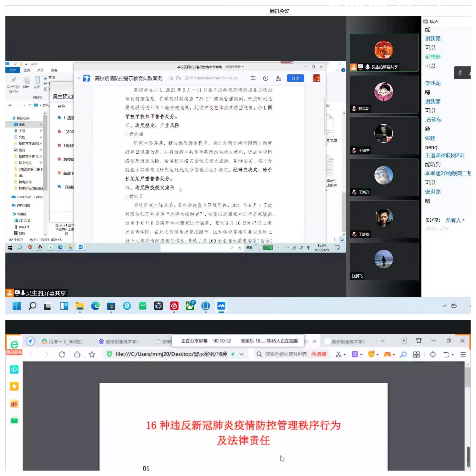Open the Weibo icon in browser sidebar

point(14,404)
